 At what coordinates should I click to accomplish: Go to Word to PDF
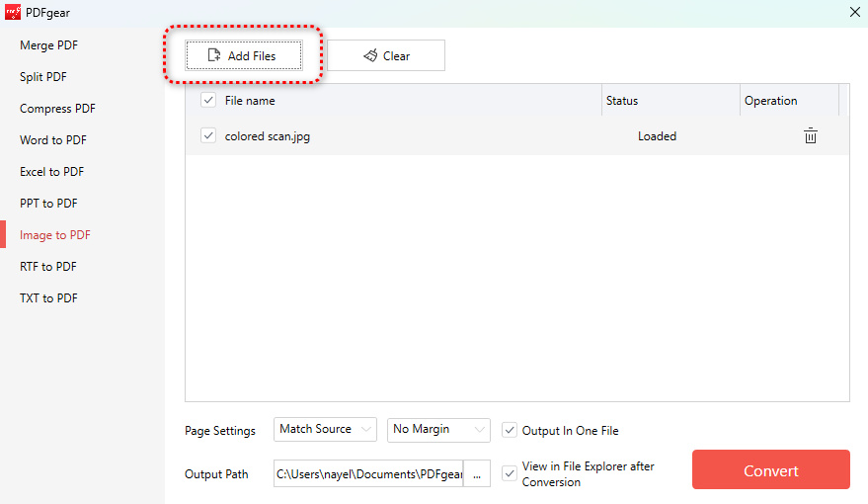(53, 140)
